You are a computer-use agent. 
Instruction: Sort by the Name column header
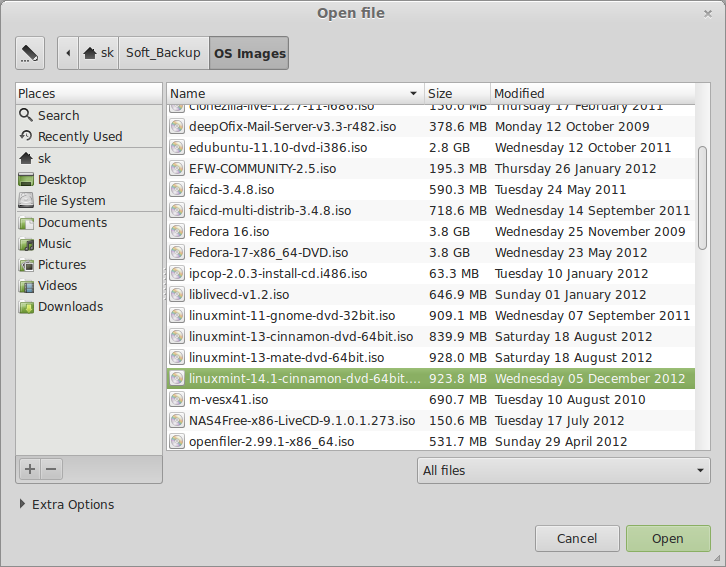point(295,93)
